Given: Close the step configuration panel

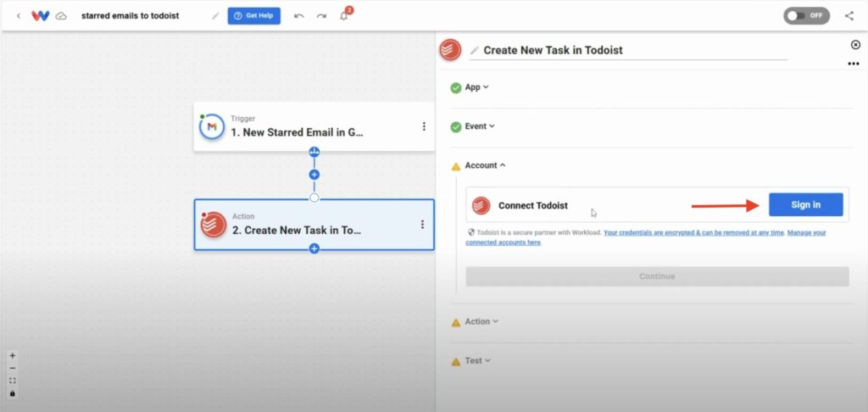Looking at the screenshot, I should pos(855,45).
